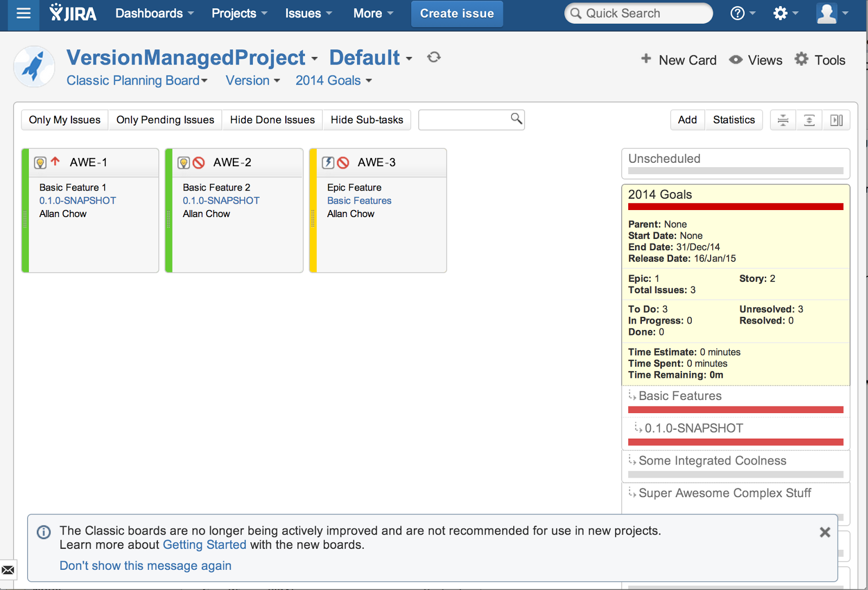Open the user profile avatar menu
The height and width of the screenshot is (590, 868).
pos(832,14)
